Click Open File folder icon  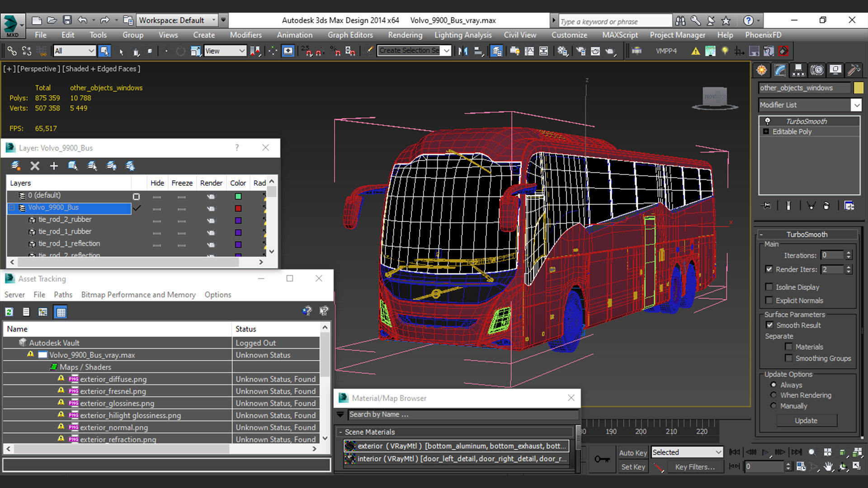tap(52, 20)
